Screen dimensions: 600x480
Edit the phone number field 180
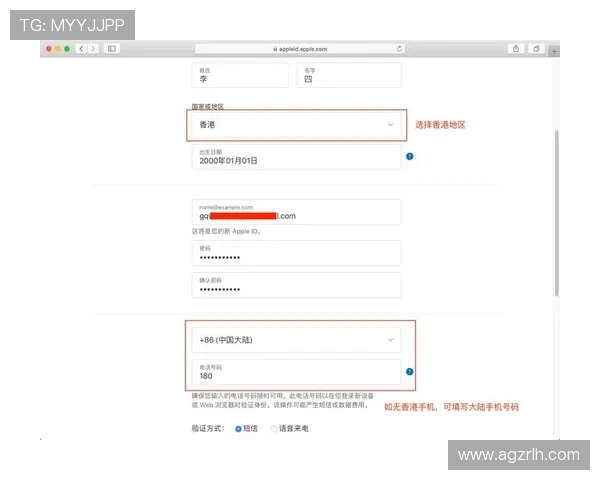tap(297, 372)
